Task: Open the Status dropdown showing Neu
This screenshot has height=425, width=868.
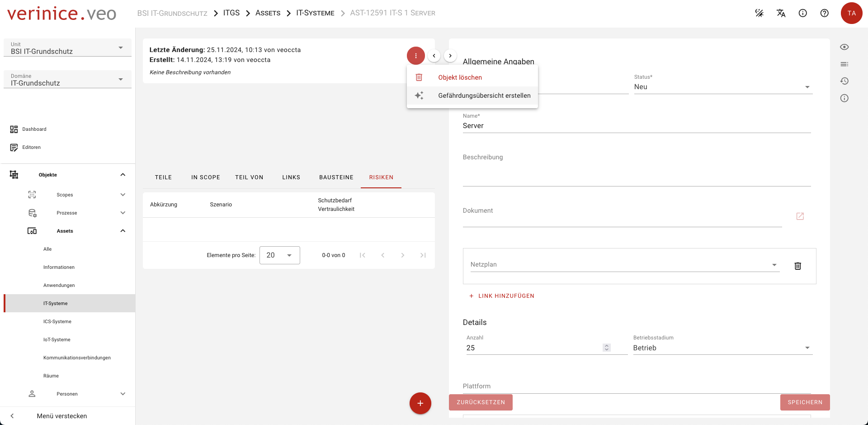Action: (x=722, y=87)
